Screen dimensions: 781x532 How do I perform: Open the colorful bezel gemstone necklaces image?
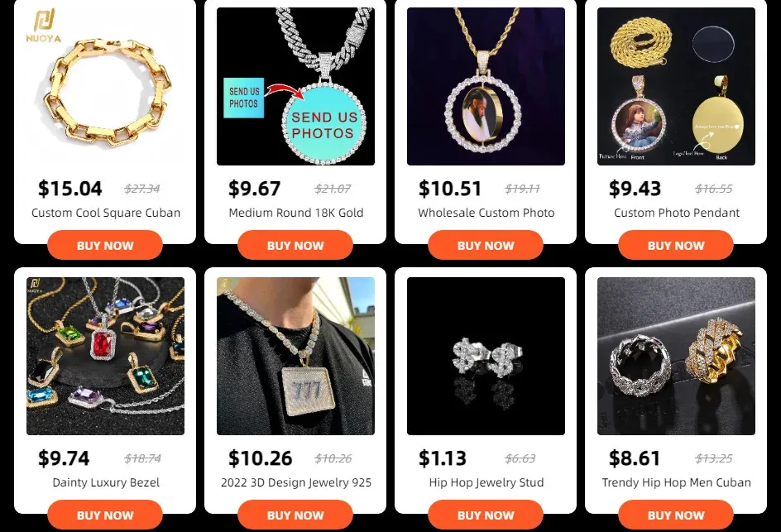105,356
